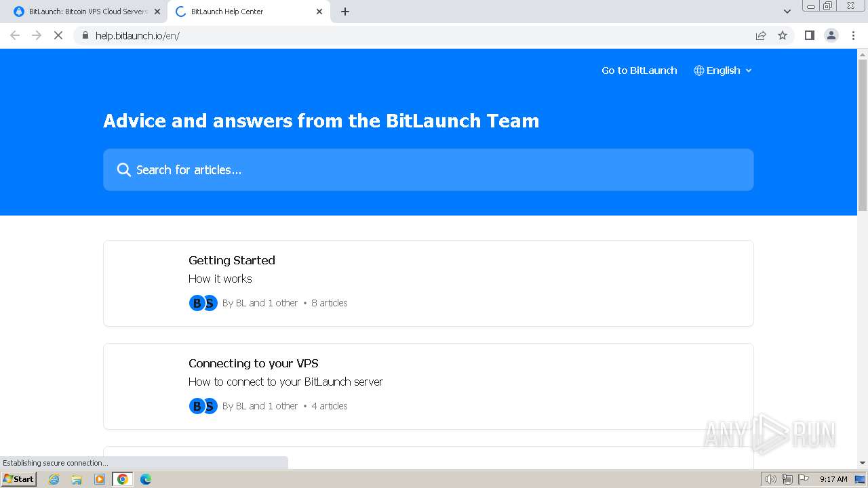Bookmark this page with star
868x488 pixels.
click(x=783, y=35)
